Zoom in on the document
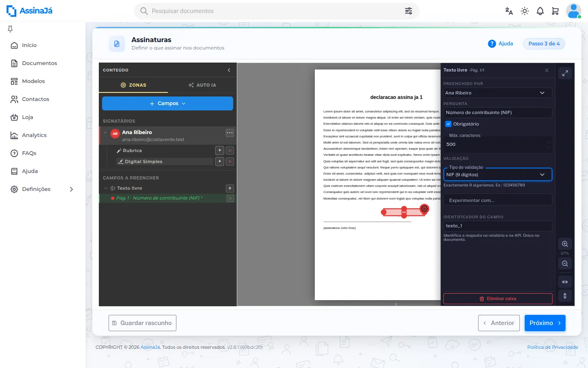The image size is (588, 368). coord(565,244)
